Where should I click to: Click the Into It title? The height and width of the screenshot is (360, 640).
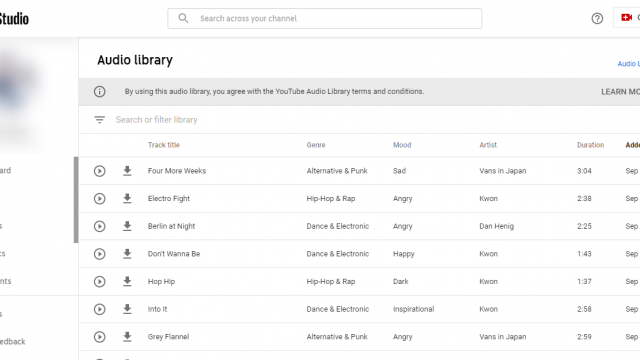click(x=158, y=309)
